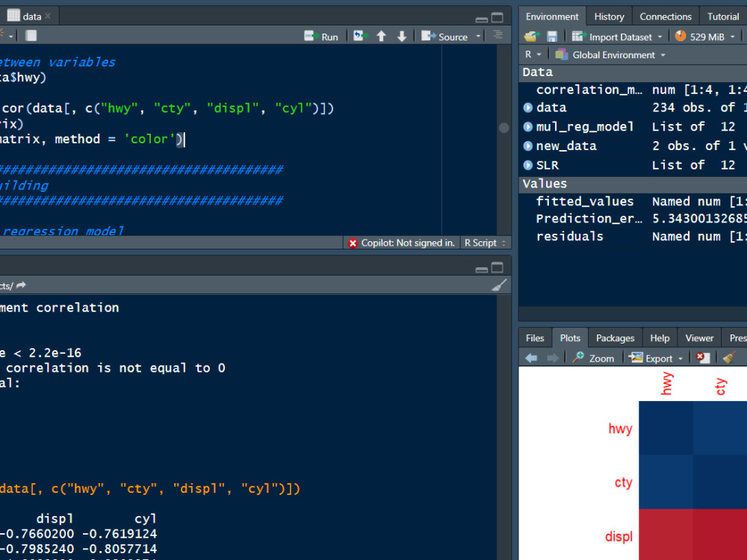This screenshot has height=560, width=747.
Task: Click the 529 MiB memory usage indicator
Action: pos(705,35)
